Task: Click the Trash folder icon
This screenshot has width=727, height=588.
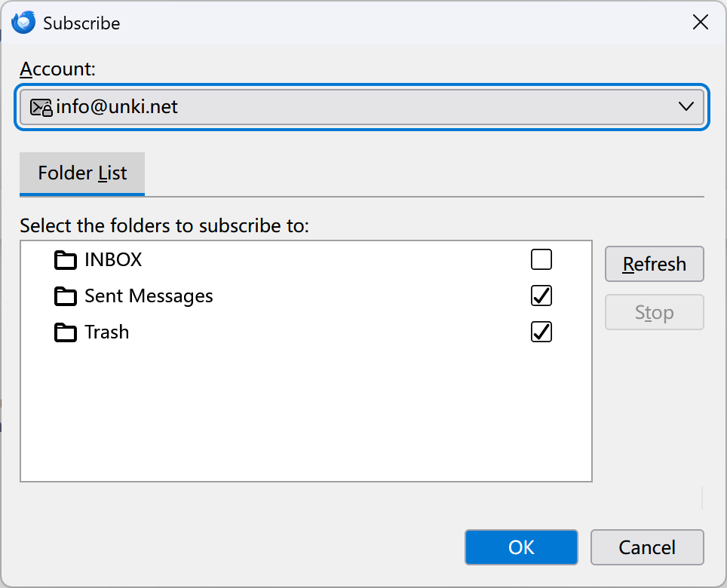Action: (66, 332)
